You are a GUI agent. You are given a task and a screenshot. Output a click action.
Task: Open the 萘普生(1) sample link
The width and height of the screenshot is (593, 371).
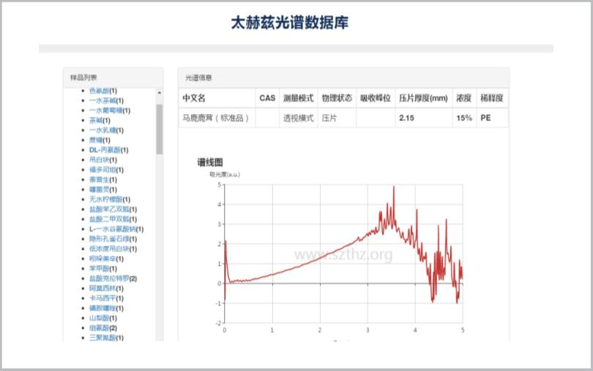tap(103, 180)
